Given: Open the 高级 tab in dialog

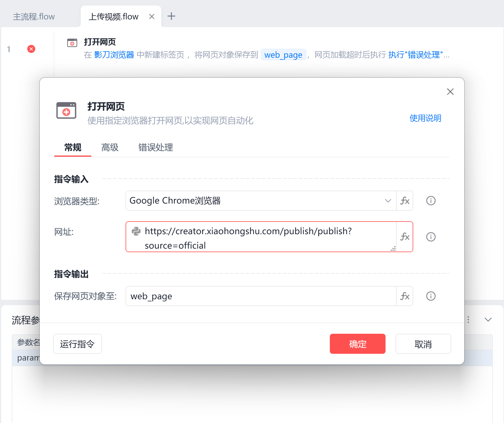Looking at the screenshot, I should [x=110, y=148].
